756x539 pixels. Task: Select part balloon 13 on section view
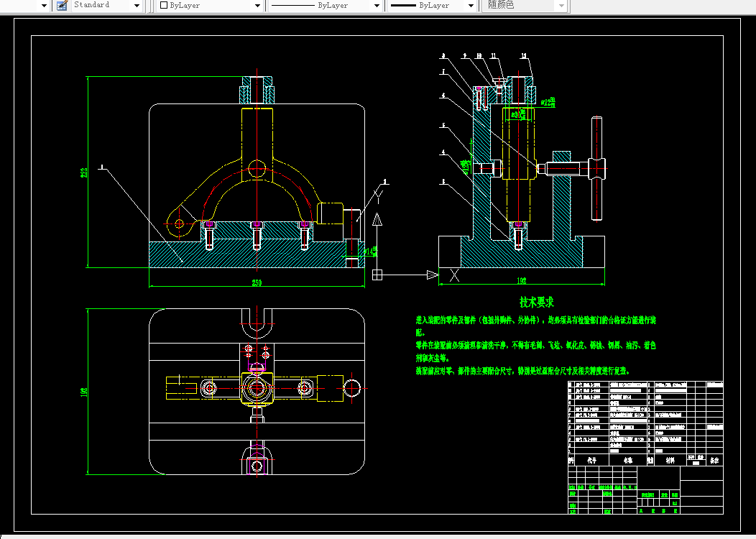pyautogui.click(x=523, y=55)
